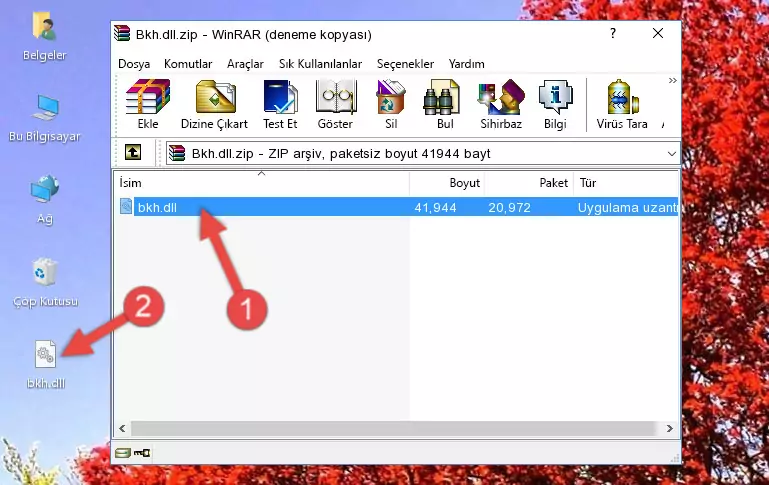
Task: Click the Ekle (add) toolbar icon
Action: (148, 97)
